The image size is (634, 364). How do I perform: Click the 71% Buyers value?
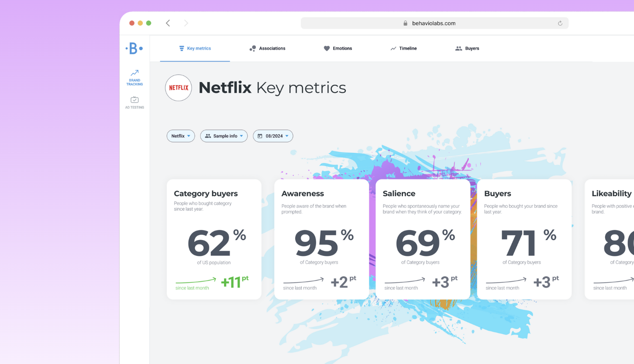tap(528, 243)
